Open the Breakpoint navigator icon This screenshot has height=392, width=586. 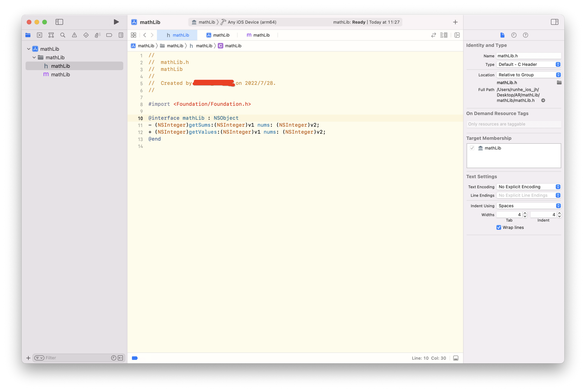pyautogui.click(x=109, y=35)
